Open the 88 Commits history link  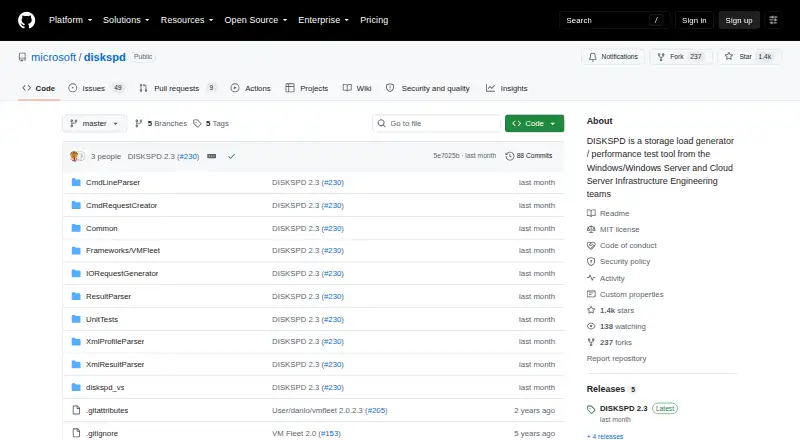pos(529,156)
